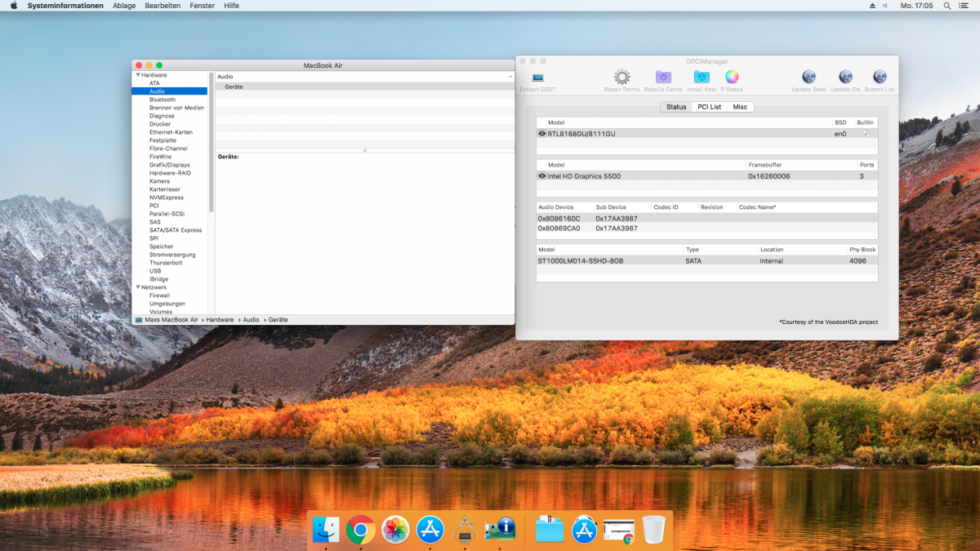The image size is (980, 551).
Task: Collapse the Hardware tree section
Action: pyautogui.click(x=138, y=75)
